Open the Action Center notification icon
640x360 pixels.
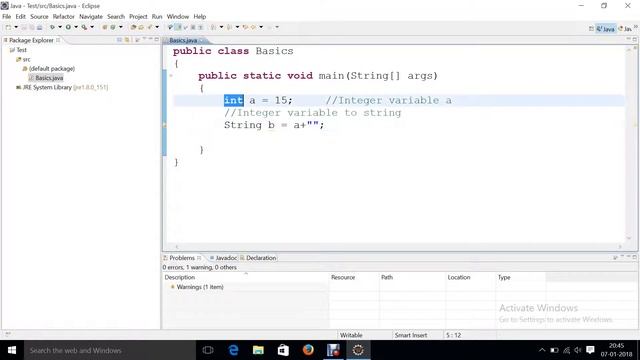click(x=590, y=350)
